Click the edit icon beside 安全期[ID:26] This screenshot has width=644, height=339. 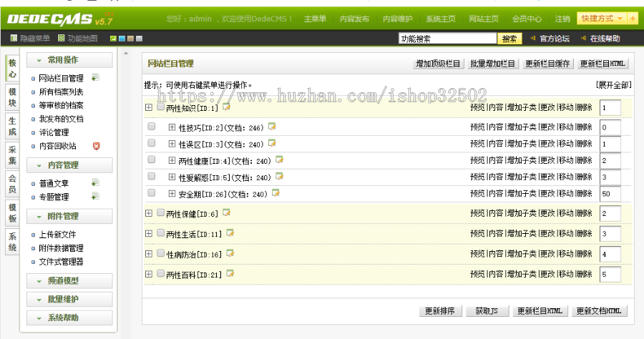275,193
